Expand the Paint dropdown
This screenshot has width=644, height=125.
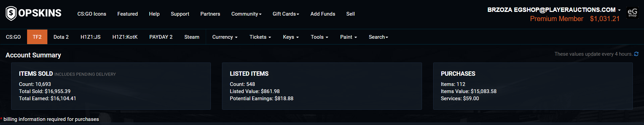(x=348, y=37)
